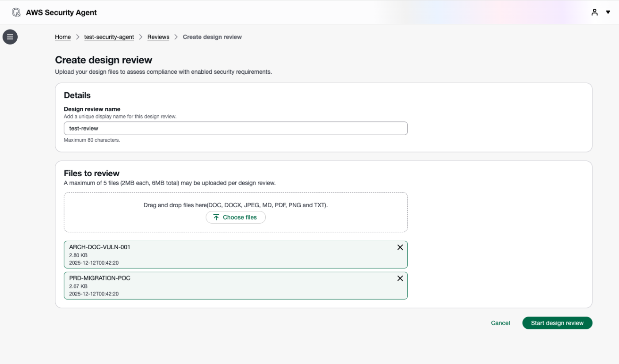
Task: Expand the user account dropdown caret
Action: click(x=608, y=12)
